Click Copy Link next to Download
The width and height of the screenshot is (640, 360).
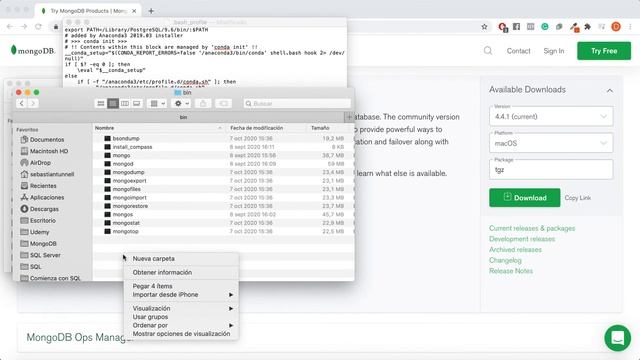click(x=578, y=198)
